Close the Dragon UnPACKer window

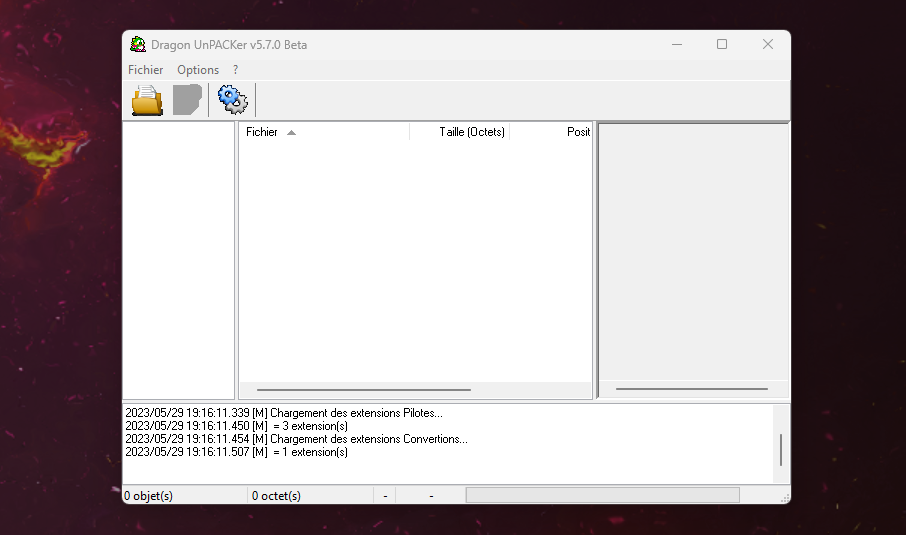(767, 44)
